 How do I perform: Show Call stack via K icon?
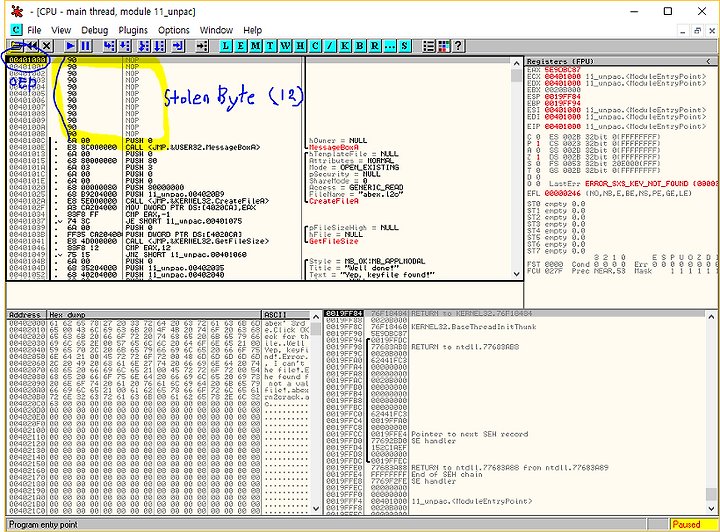(345, 46)
